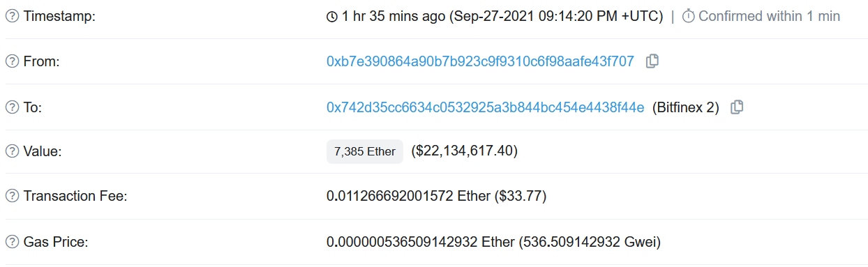Click the $22,134,617.40 dollar value
The height and width of the screenshot is (267, 868).
pos(464,151)
